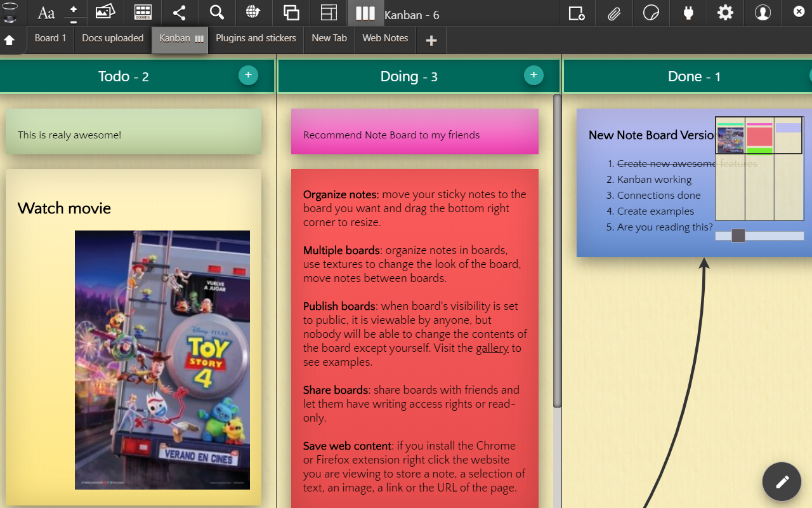812x508 pixels.
Task: Open the search tool
Action: (x=216, y=13)
